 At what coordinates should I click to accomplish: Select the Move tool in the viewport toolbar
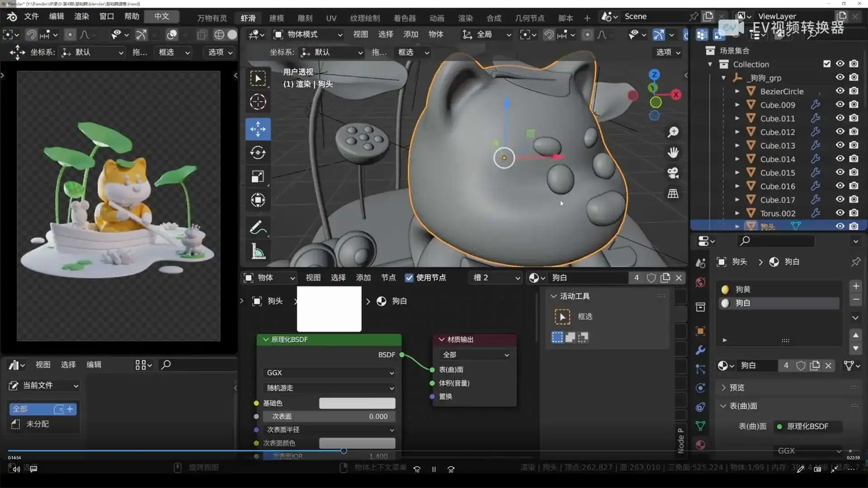258,130
